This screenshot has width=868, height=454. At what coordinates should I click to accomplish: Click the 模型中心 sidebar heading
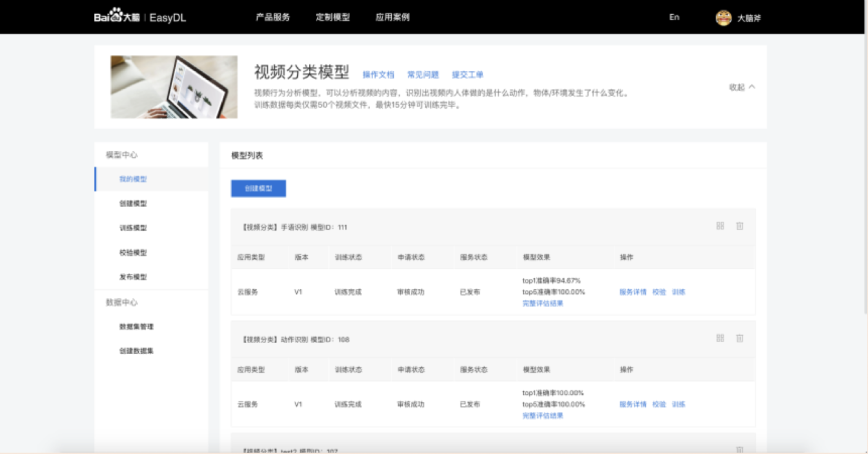coord(121,155)
